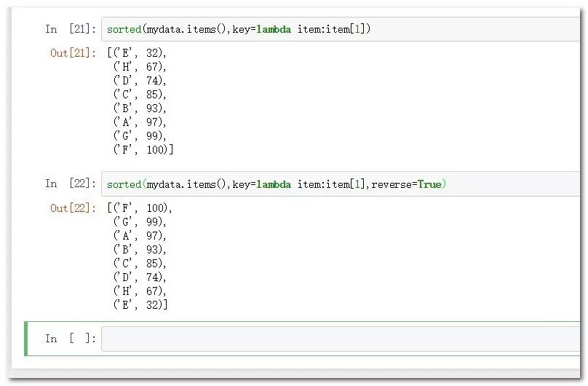The height and width of the screenshot is (386, 588).
Task: Click the empty code cell input
Action: 341,339
